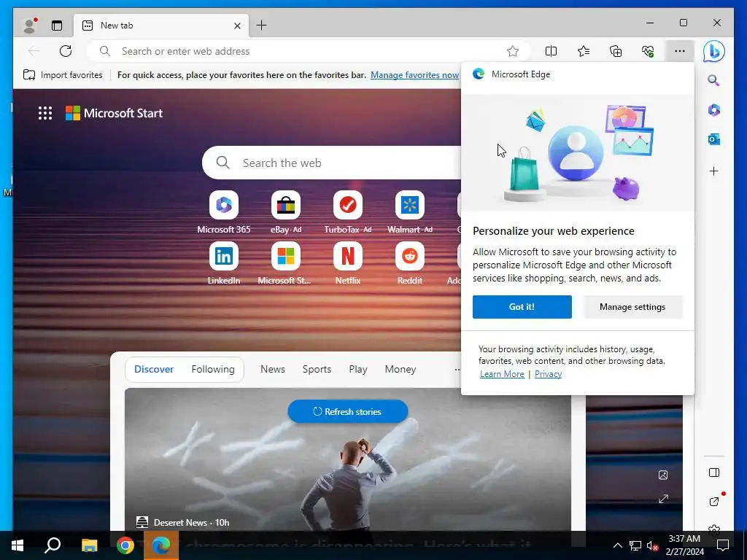Select the Discover feed tab
Screen dimensions: 747x560
pos(154,369)
